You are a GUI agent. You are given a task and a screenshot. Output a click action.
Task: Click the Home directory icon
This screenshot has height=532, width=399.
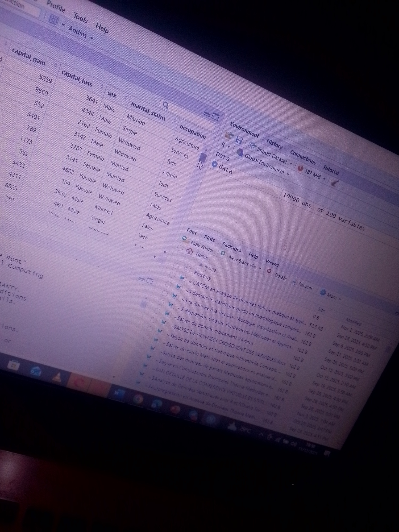(x=189, y=251)
